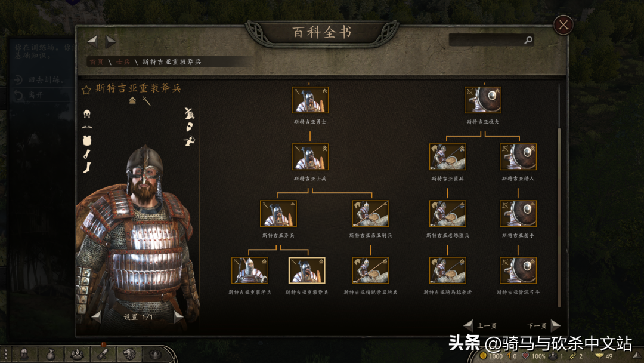Image resolution: width=644 pixels, height=363 pixels.
Task: Open 士兵 in the breadcrumb path
Action: point(123,61)
